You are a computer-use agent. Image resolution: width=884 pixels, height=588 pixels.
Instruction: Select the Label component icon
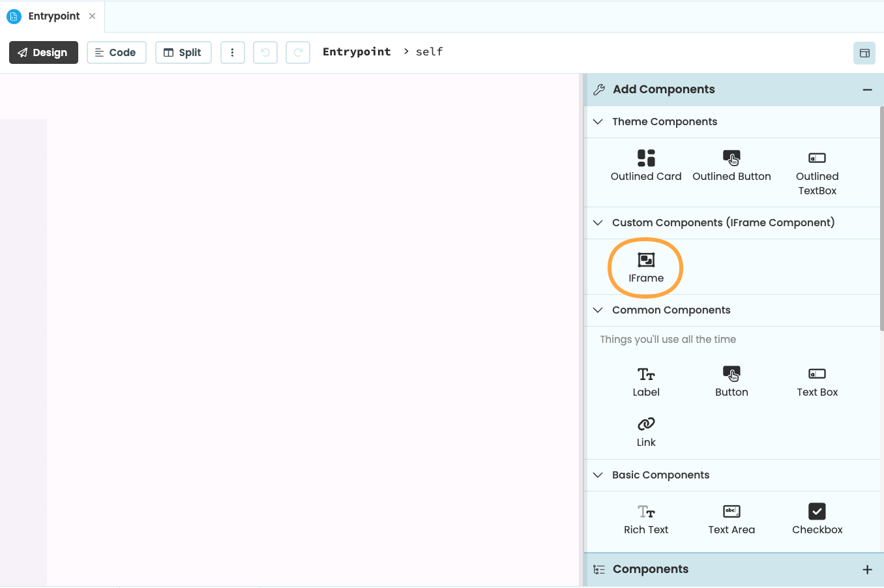[x=645, y=374]
